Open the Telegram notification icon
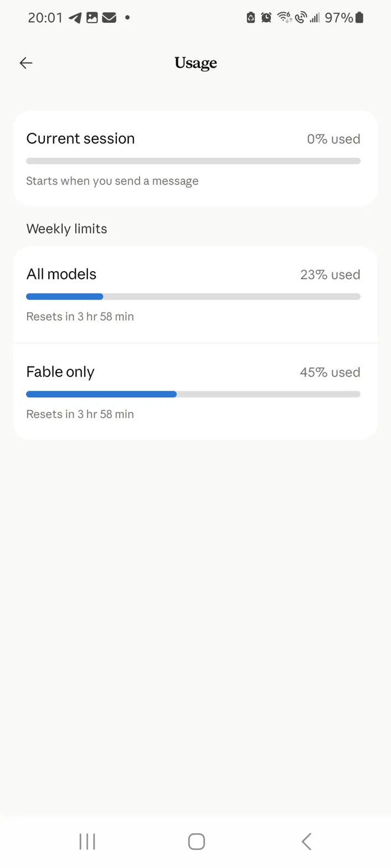The width and height of the screenshot is (391, 868). [75, 18]
